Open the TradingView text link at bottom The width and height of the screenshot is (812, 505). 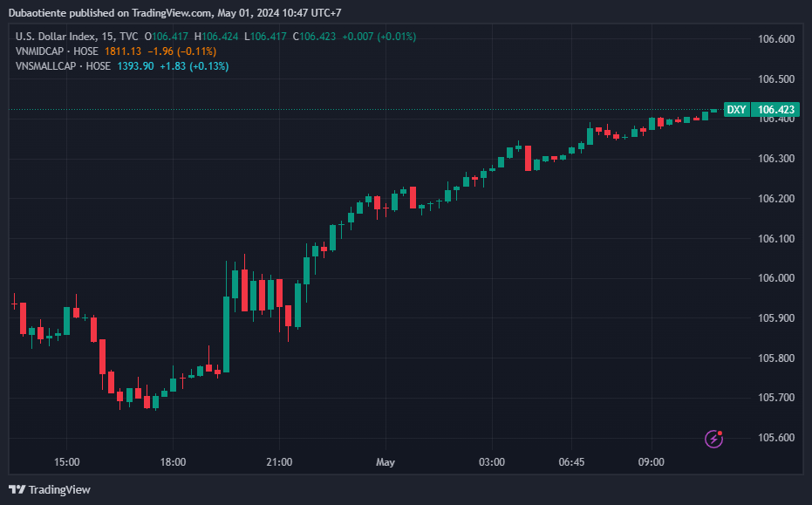pyautogui.click(x=59, y=489)
